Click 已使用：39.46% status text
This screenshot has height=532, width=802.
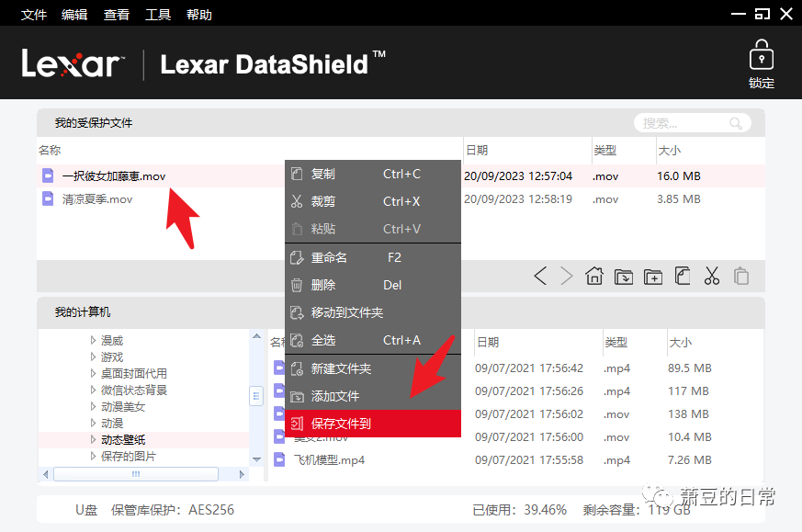pyautogui.click(x=520, y=510)
